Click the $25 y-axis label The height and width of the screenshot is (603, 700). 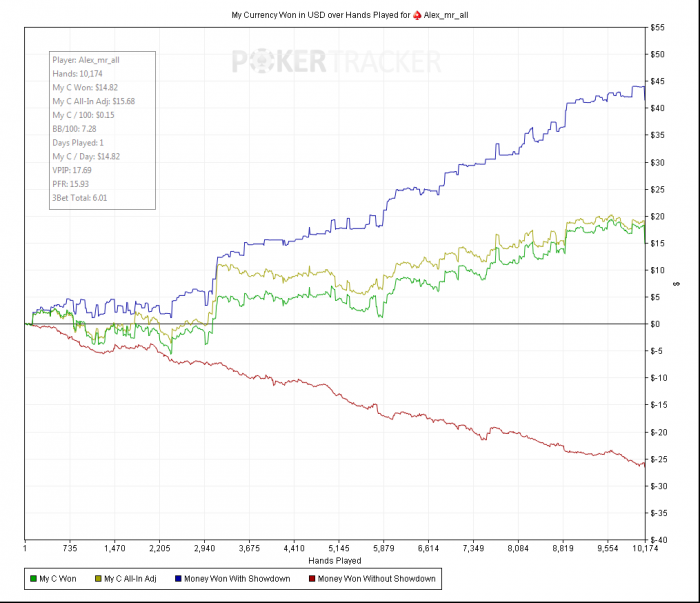pos(658,190)
